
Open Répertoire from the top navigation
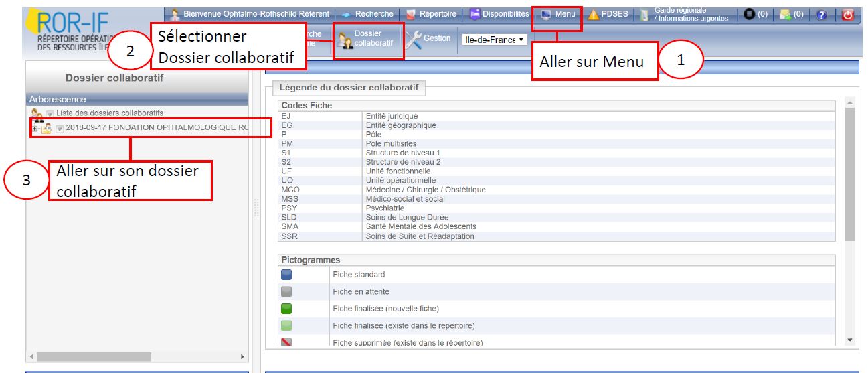[432, 14]
